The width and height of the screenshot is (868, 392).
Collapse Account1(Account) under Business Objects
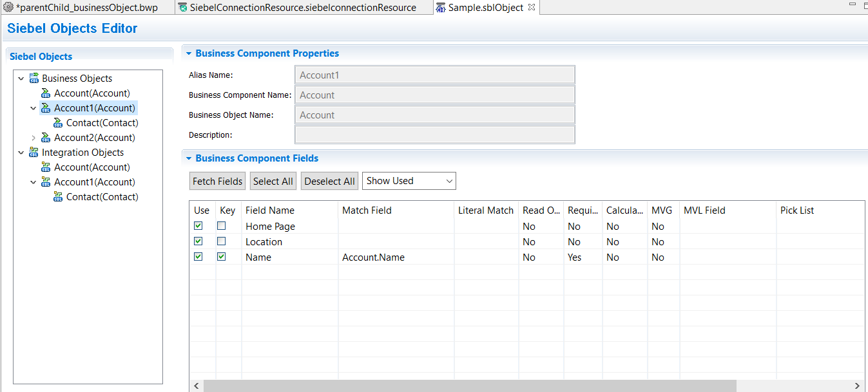[34, 108]
